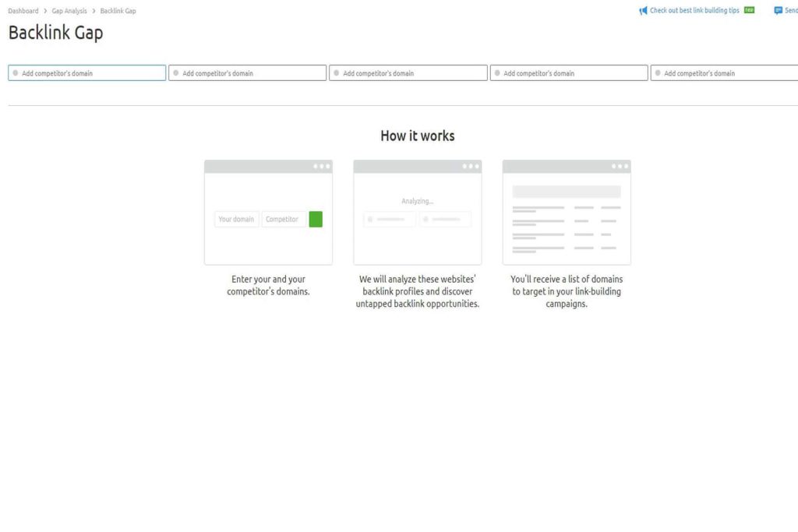This screenshot has height=532, width=798.
Task: Select the Backlink Gap breadcrumb item
Action: pyautogui.click(x=118, y=11)
